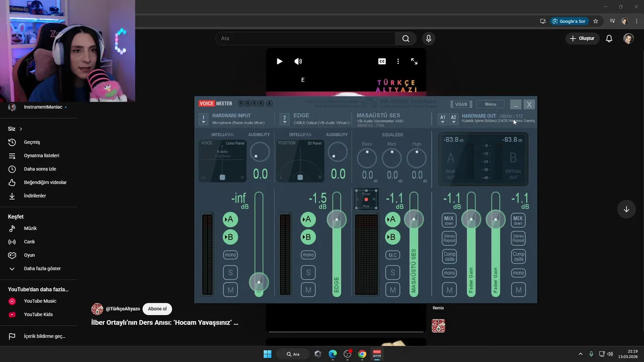The height and width of the screenshot is (362, 644).
Task: Open YouTube Kids link
Action: pyautogui.click(x=38, y=315)
